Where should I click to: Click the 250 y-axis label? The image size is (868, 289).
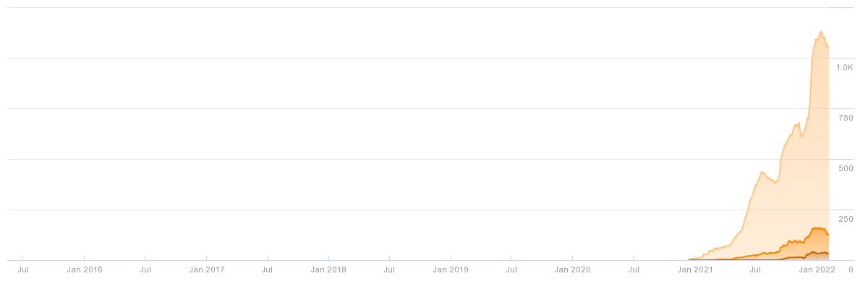(846, 219)
